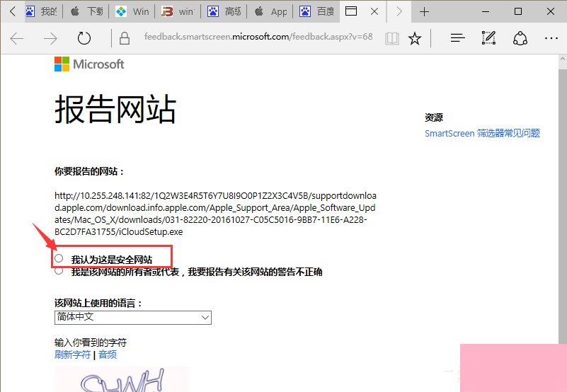Open reading view book icon

pyautogui.click(x=392, y=38)
